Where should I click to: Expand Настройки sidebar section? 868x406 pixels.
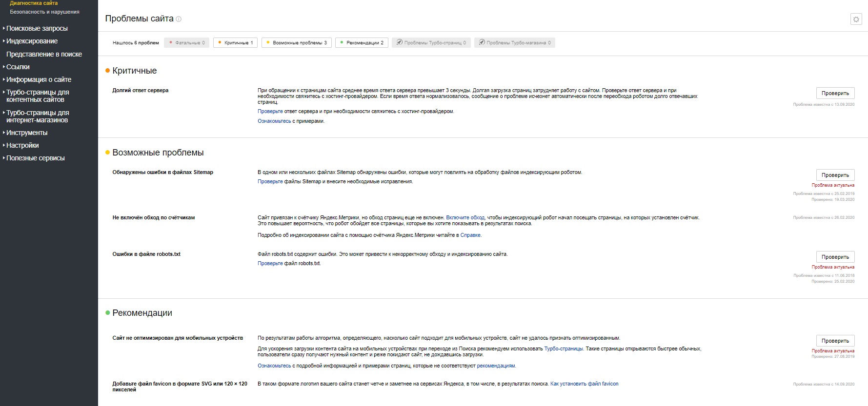[22, 145]
